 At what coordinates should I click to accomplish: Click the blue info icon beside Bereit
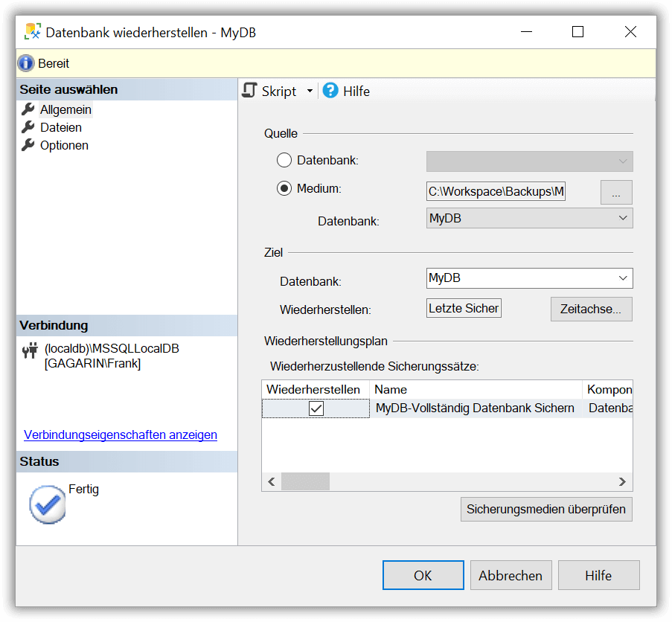(26, 63)
